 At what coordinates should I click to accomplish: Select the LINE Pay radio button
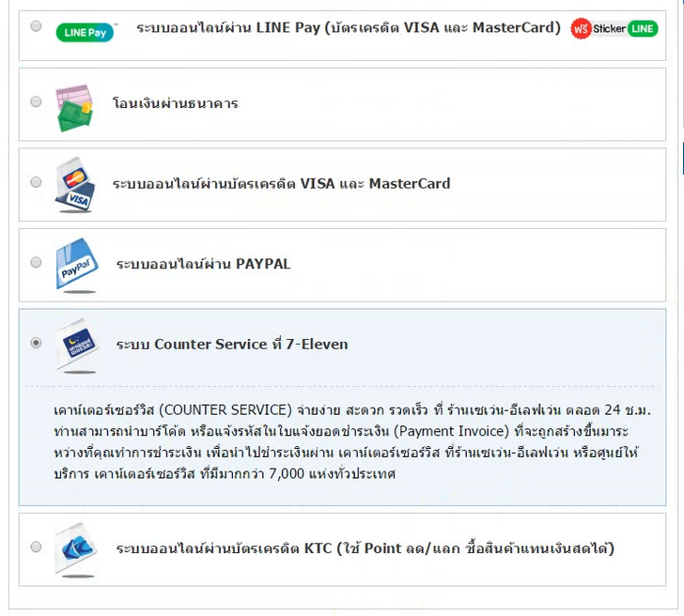pos(37,26)
